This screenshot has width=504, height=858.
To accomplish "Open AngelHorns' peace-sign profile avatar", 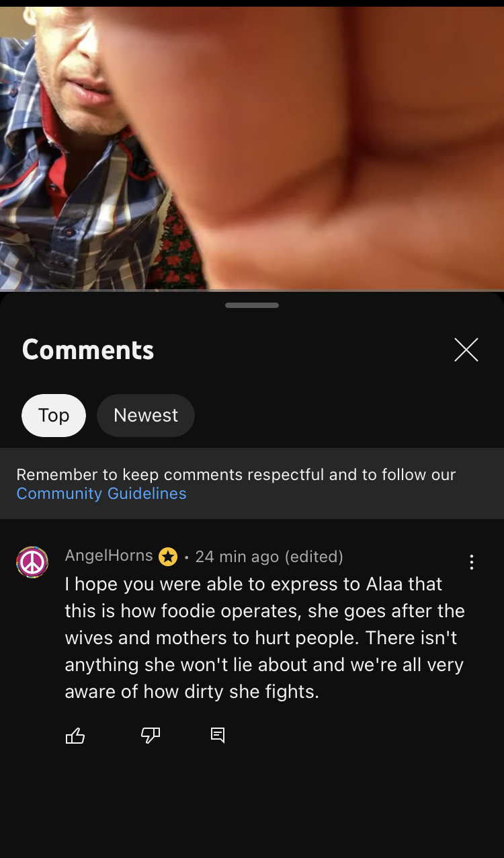I will coord(32,562).
